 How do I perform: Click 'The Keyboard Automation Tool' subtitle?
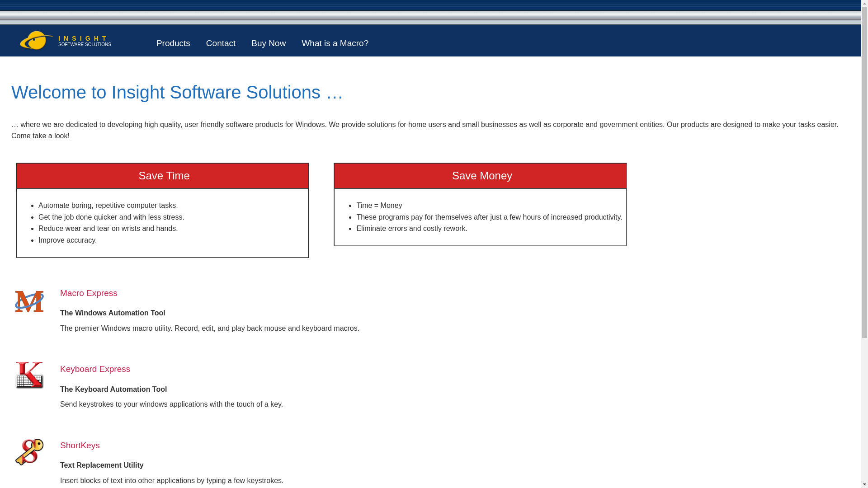(x=113, y=389)
